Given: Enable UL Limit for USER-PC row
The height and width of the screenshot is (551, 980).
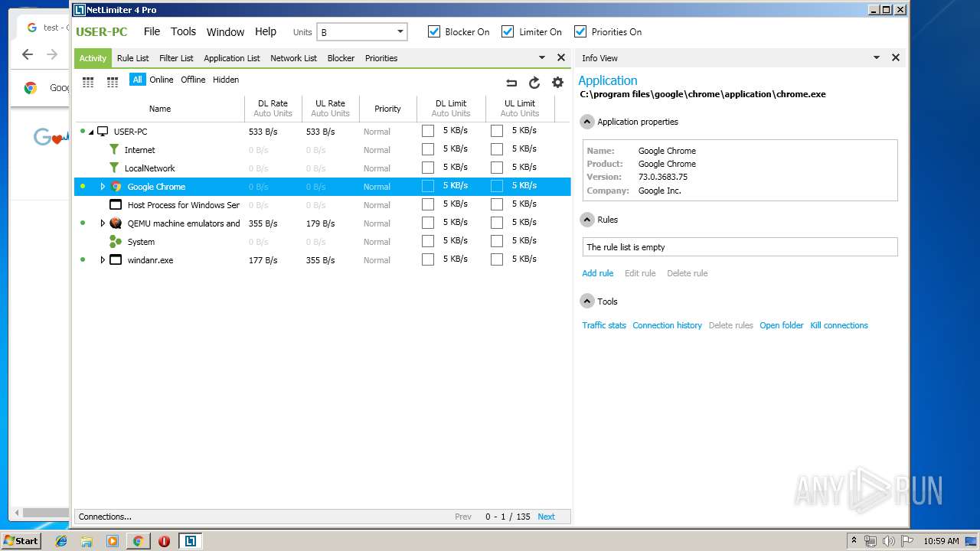Looking at the screenshot, I should click(x=497, y=131).
